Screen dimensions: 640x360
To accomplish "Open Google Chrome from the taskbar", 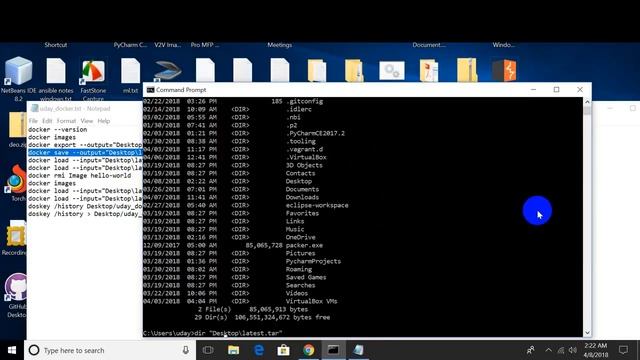I will [x=309, y=350].
